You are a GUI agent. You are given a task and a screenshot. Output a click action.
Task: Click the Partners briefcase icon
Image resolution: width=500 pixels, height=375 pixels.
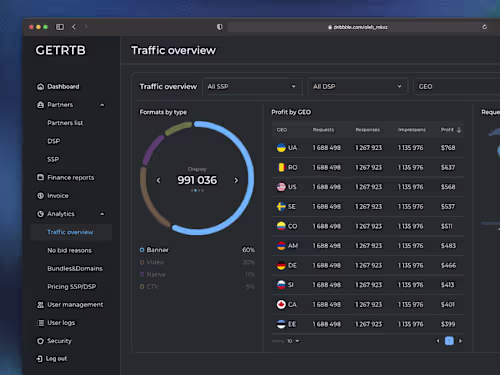click(40, 105)
